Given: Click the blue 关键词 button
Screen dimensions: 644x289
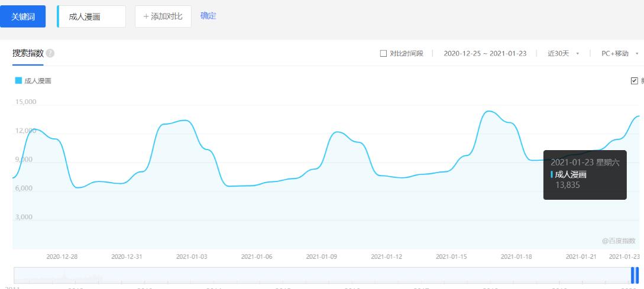Looking at the screenshot, I should (22, 17).
